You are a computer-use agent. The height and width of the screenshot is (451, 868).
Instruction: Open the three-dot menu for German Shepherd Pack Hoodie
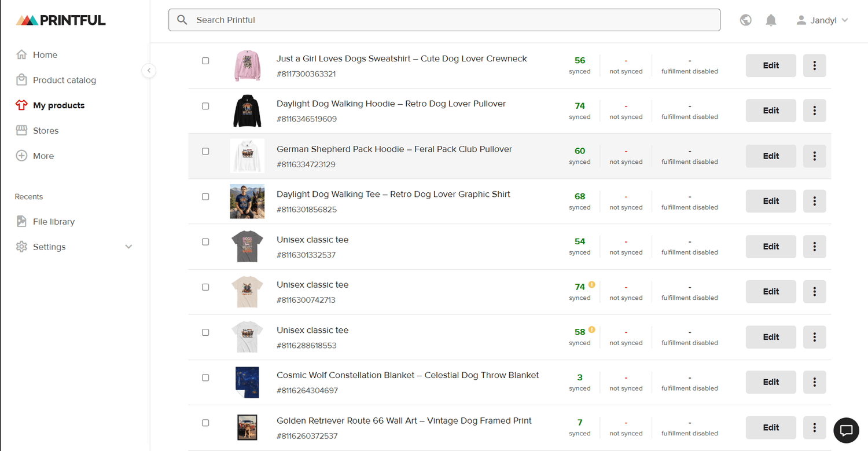pos(814,156)
